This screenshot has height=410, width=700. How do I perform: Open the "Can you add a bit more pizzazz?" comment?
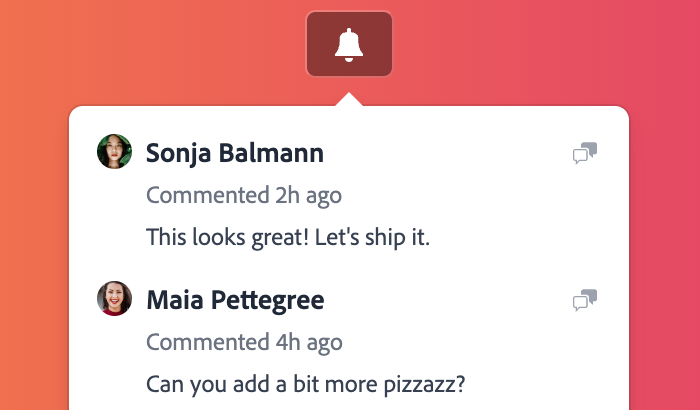click(306, 384)
